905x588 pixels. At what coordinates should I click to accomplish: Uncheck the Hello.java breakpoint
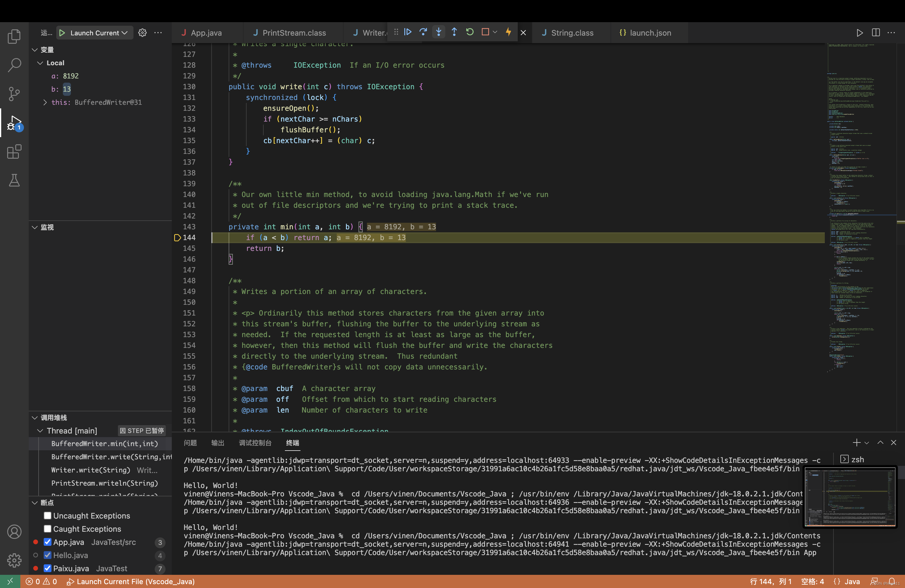pos(48,555)
